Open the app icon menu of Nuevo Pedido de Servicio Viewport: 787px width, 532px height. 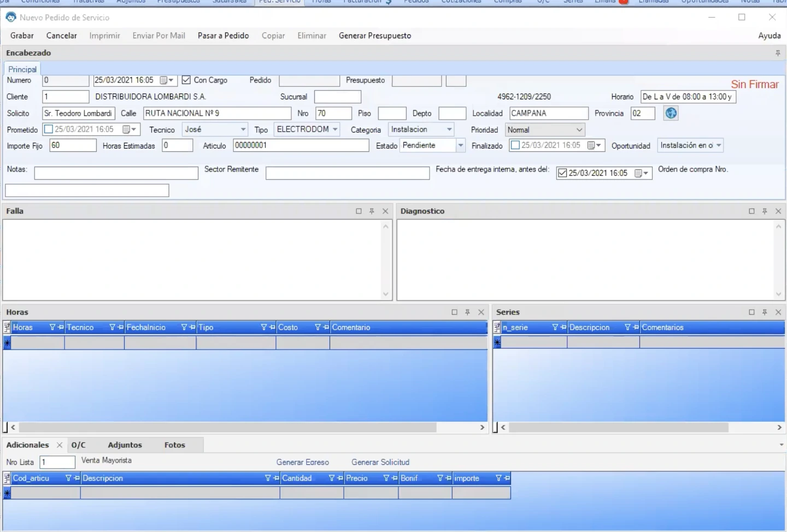(11, 17)
